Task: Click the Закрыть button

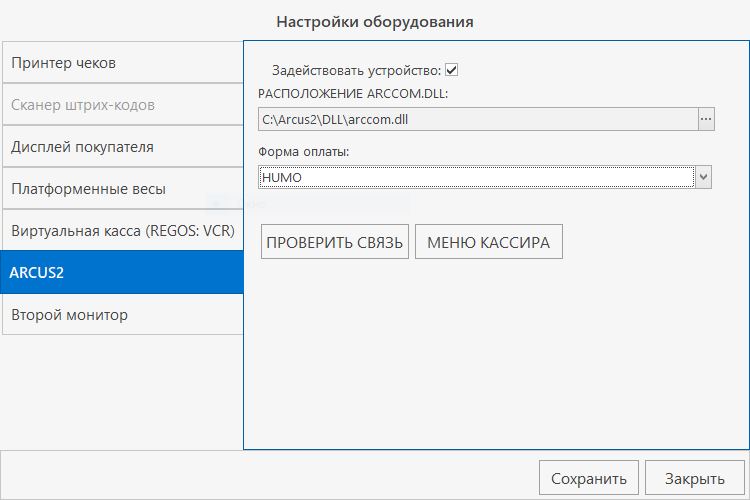Action: [x=695, y=478]
